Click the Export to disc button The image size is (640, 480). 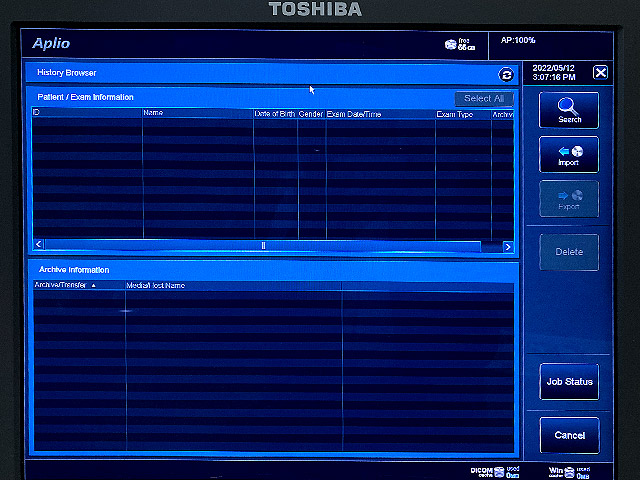pyautogui.click(x=569, y=199)
